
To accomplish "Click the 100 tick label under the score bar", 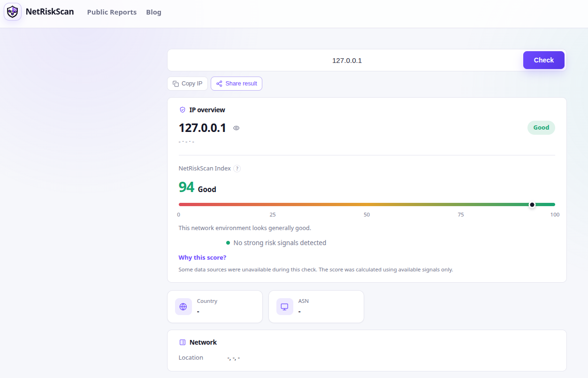I will click(x=555, y=215).
